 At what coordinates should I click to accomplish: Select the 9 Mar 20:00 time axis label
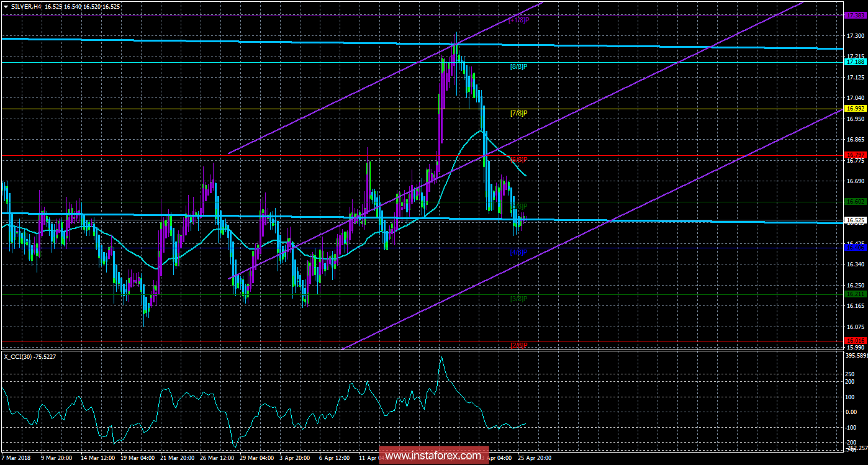[x=57, y=458]
